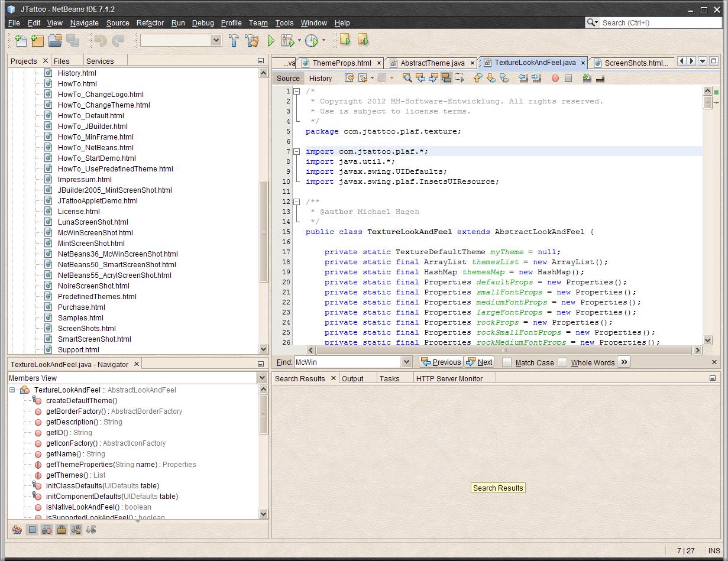
Task: Show more Find bar options chevron
Action: coord(624,362)
